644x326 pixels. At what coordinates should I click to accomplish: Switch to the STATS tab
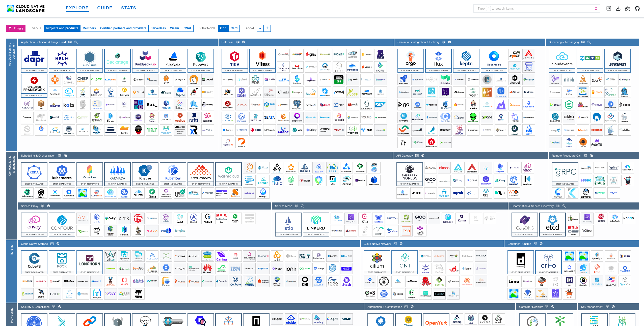(x=129, y=8)
